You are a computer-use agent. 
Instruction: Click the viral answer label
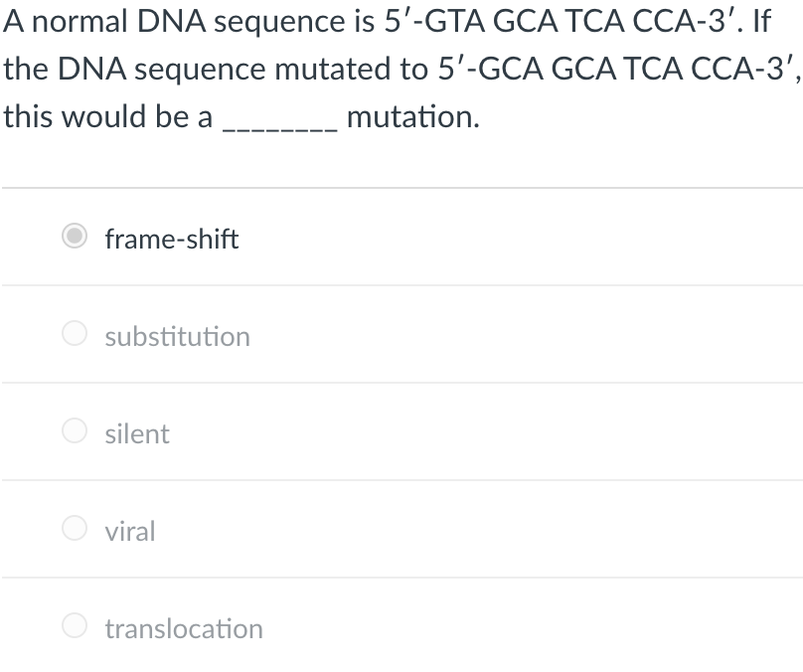130,532
